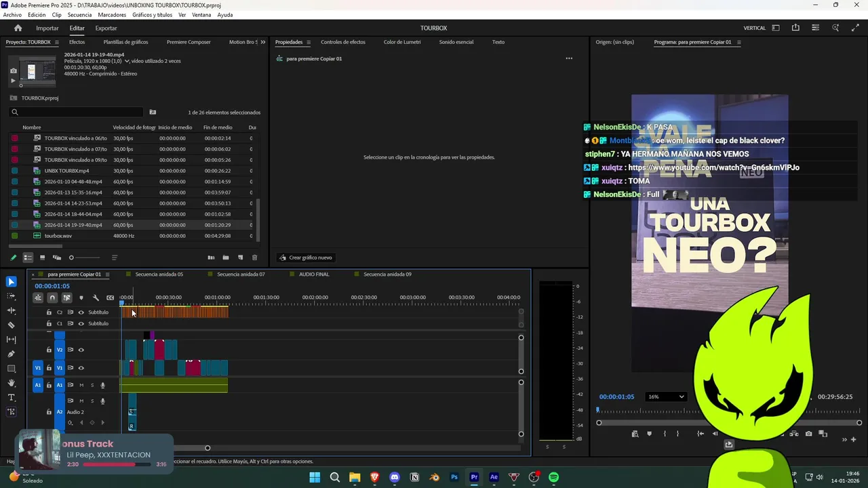The height and width of the screenshot is (488, 868).
Task: Toggle eye of upper Subtítulo track C2
Action: coord(81,312)
